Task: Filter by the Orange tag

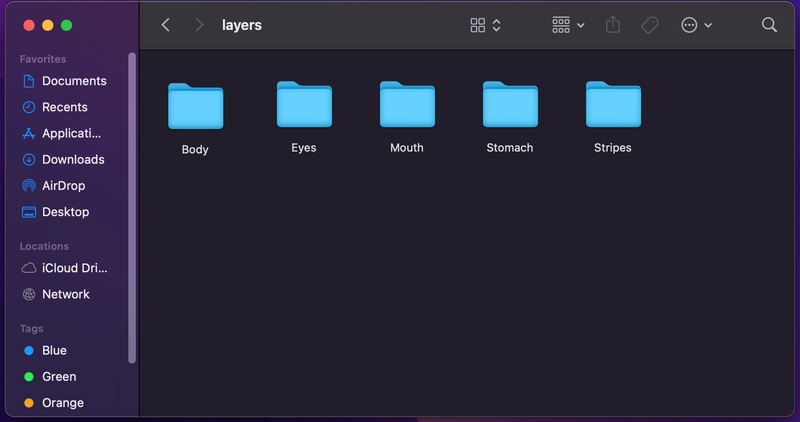Action: click(x=54, y=403)
